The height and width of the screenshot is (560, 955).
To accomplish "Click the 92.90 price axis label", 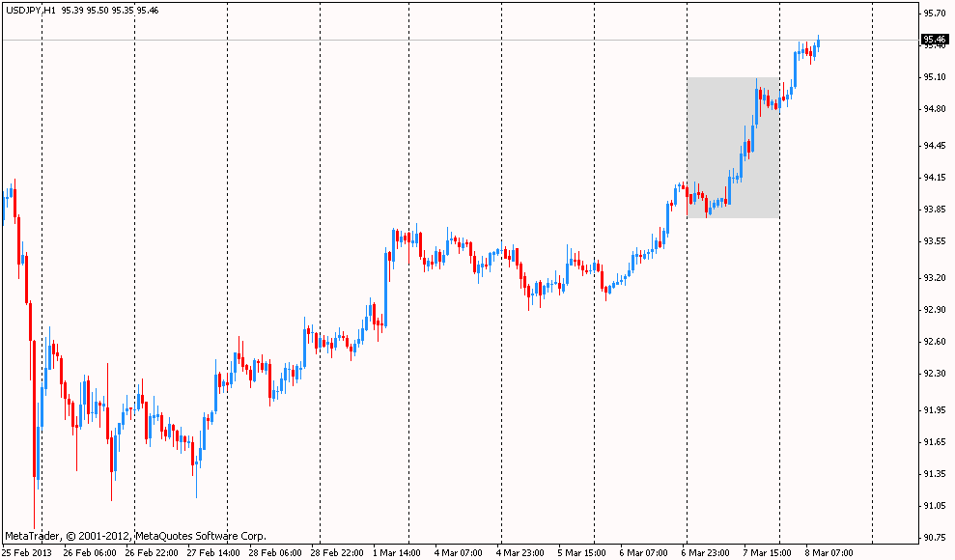I will (935, 310).
